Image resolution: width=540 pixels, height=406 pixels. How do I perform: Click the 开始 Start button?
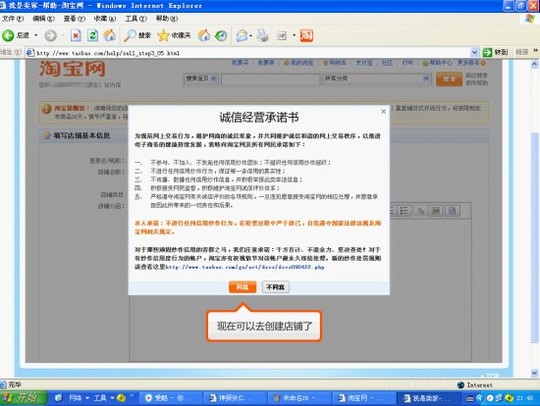coord(23,398)
